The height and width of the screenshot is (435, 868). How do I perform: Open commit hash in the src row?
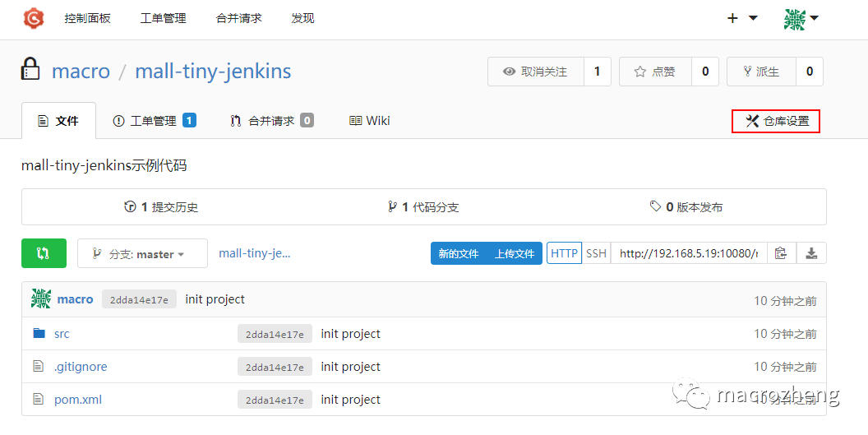[275, 334]
